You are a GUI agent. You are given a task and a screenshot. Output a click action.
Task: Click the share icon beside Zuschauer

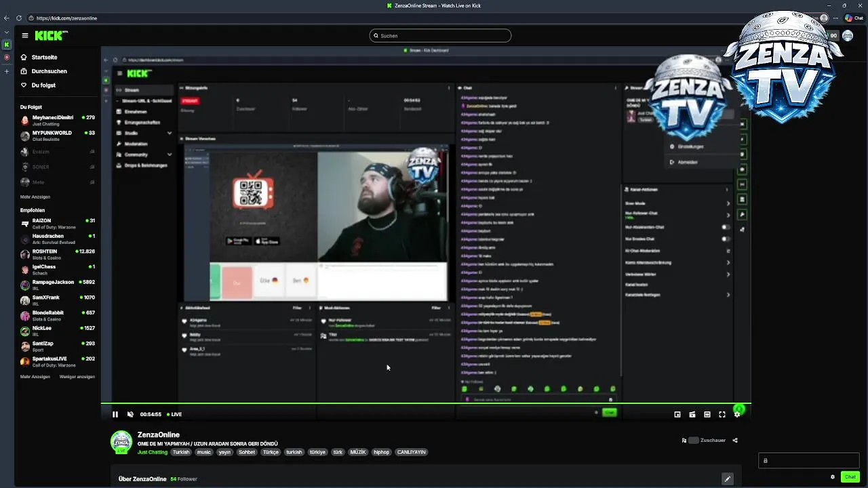click(735, 441)
